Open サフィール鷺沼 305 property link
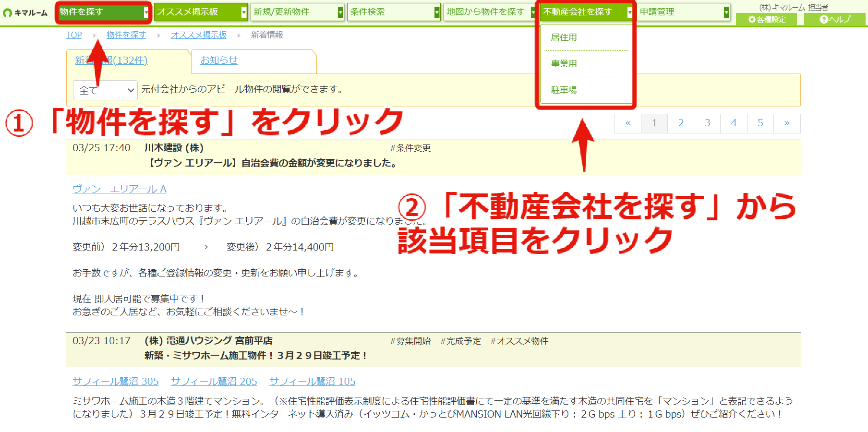This screenshot has width=868, height=432. (116, 382)
